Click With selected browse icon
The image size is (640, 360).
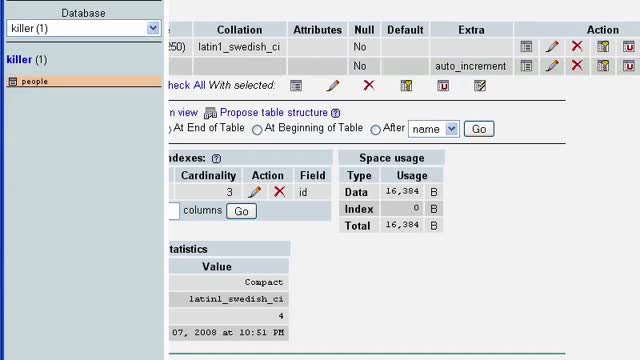click(x=296, y=86)
